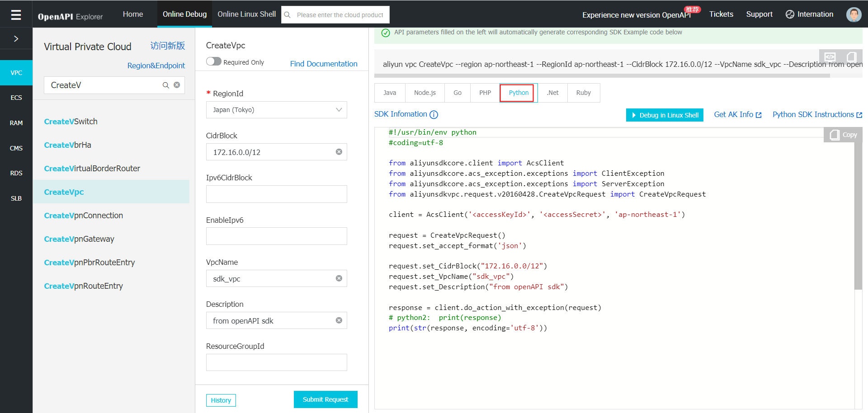Click the Internation globe icon
The image size is (868, 413).
click(x=790, y=14)
